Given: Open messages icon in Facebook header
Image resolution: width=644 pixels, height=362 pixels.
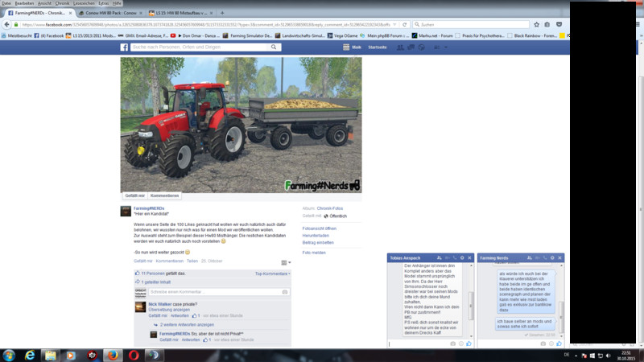Looking at the screenshot, I should point(411,47).
